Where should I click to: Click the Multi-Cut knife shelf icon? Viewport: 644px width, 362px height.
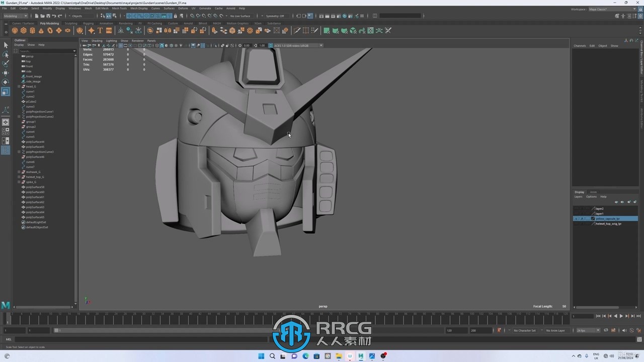click(297, 31)
